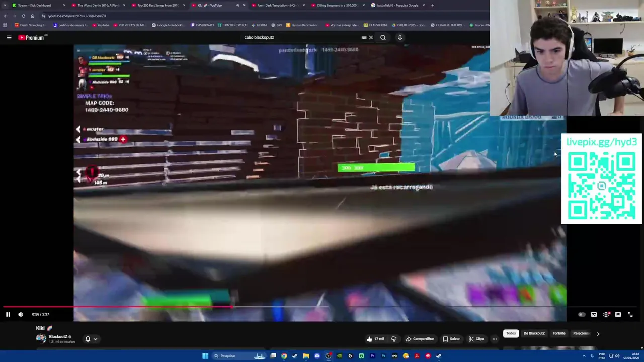Open Windows Start menu
Screen dimensions: 644x362
(205, 356)
